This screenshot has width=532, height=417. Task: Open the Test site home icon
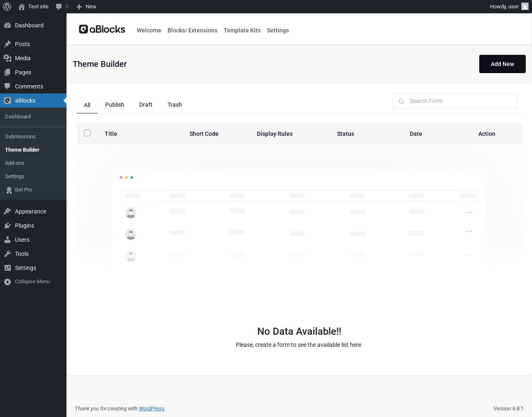[22, 7]
